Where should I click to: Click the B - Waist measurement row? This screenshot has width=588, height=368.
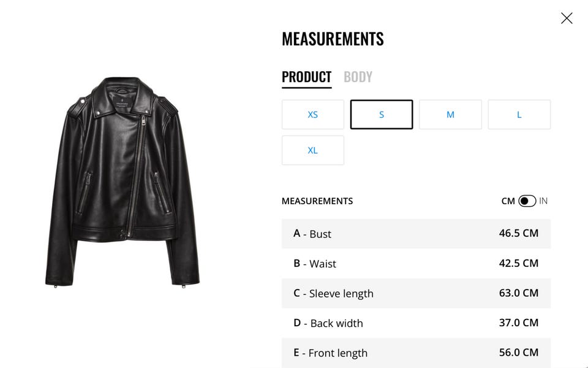(416, 264)
